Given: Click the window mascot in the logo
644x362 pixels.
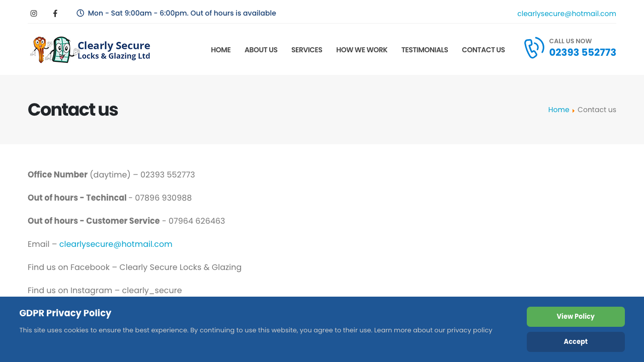Looking at the screenshot, I should tap(61, 49).
